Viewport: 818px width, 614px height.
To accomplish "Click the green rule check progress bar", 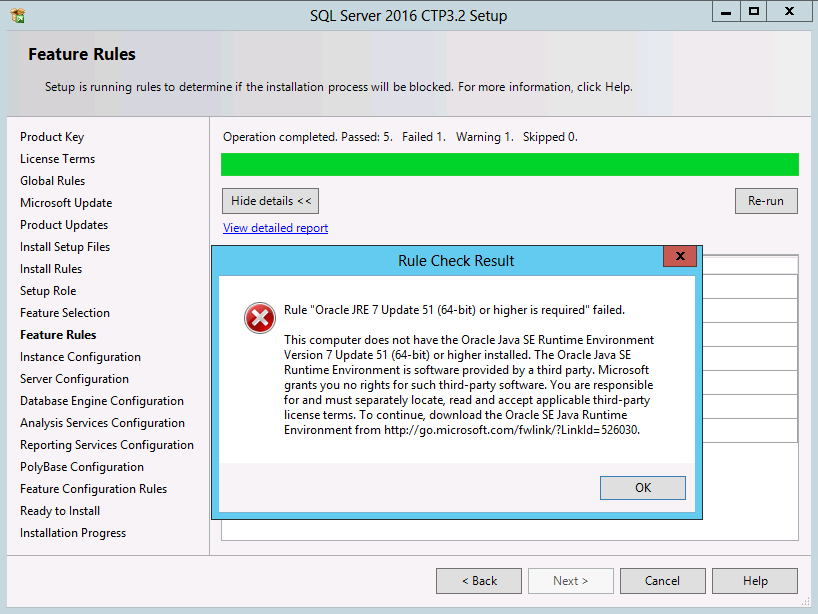I will [510, 164].
